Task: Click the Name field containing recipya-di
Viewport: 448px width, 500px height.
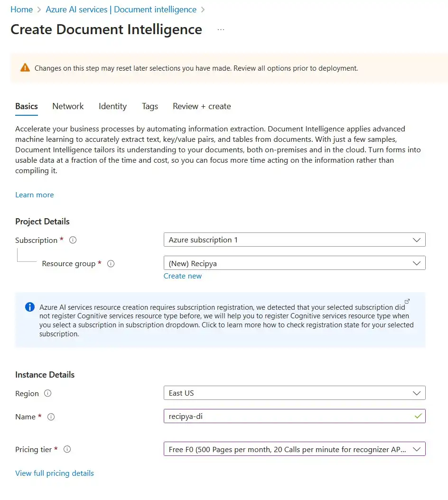Action: pos(289,417)
